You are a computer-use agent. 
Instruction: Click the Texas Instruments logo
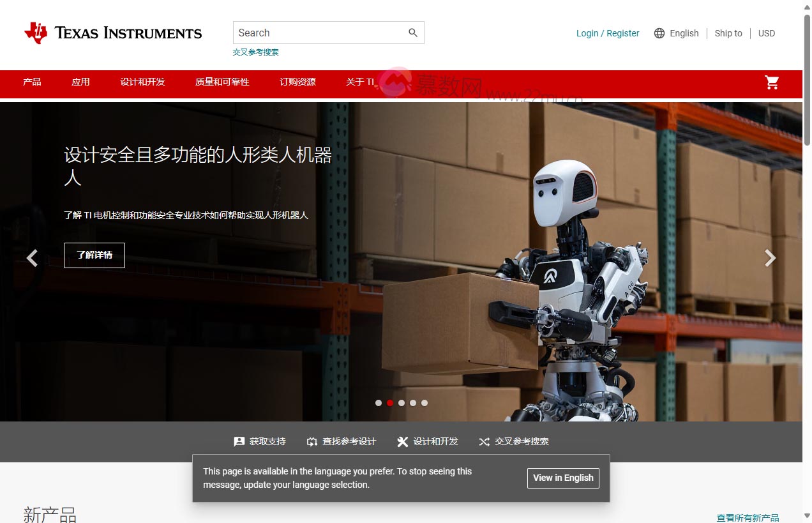click(x=113, y=33)
